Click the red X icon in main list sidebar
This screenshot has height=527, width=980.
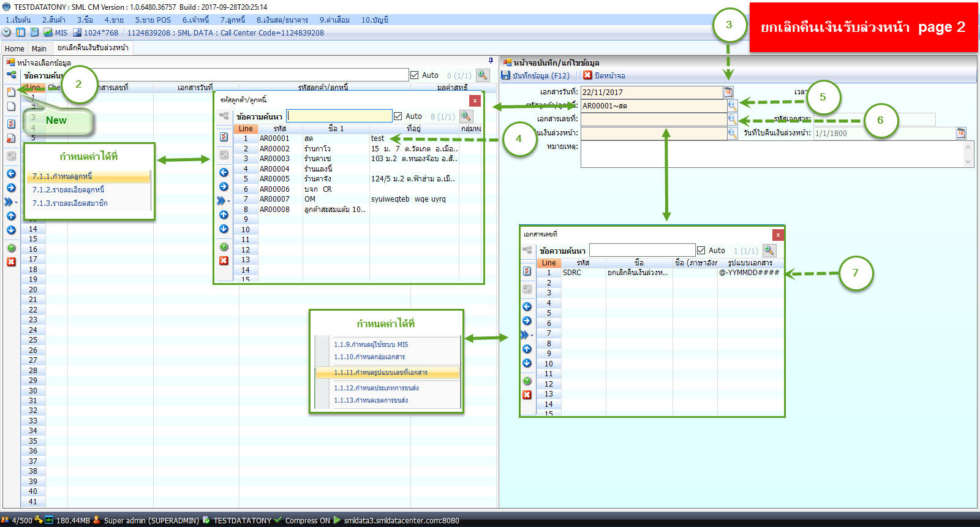(11, 262)
